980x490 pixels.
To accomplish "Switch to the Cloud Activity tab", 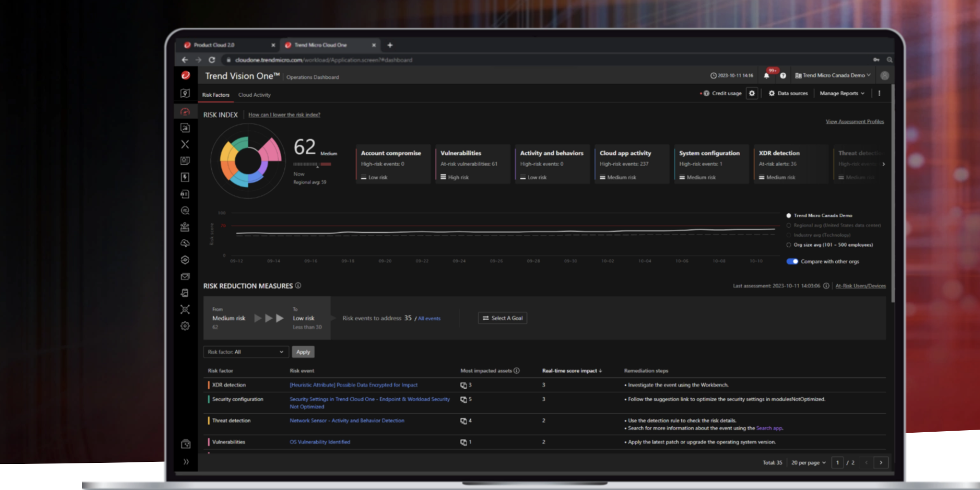I will coord(254,95).
